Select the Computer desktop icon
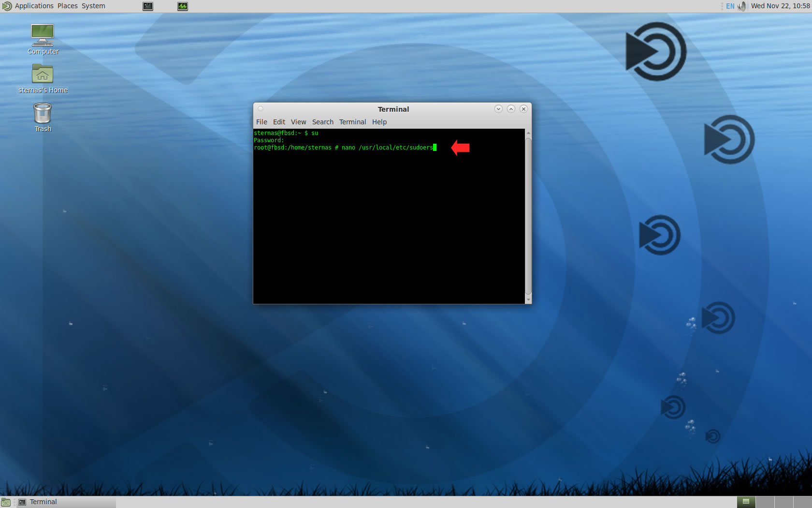Viewport: 812px width, 508px height. [43, 35]
